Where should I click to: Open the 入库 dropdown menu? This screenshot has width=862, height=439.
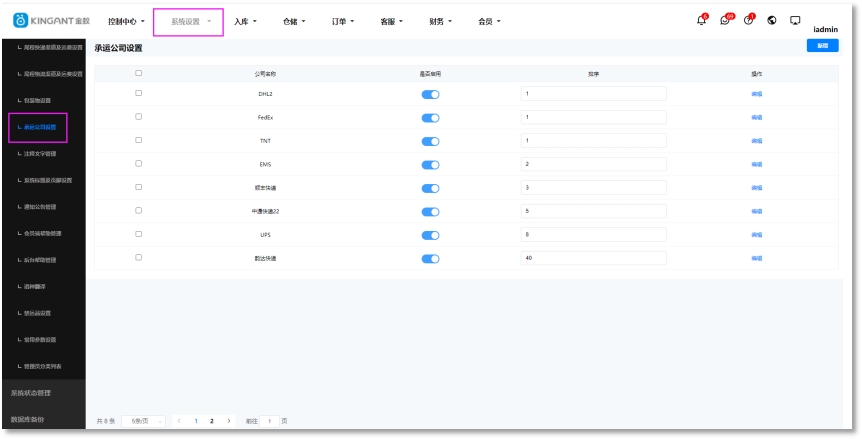point(245,21)
